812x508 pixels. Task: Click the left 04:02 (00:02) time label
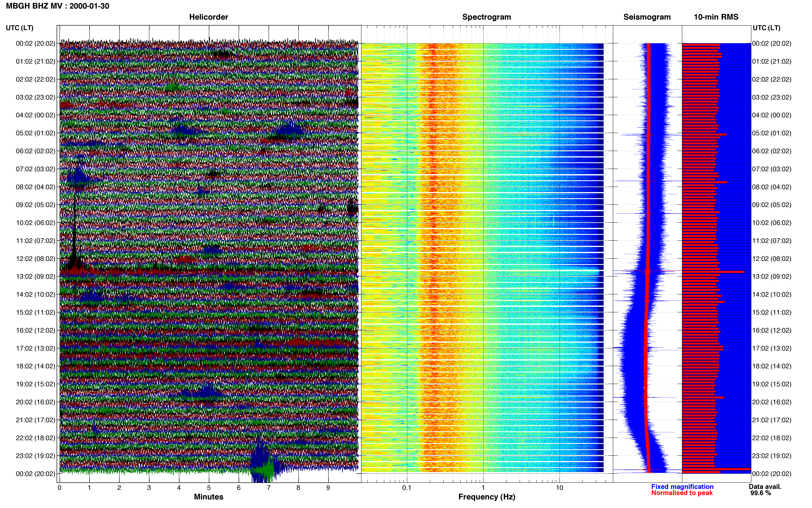[x=35, y=115]
